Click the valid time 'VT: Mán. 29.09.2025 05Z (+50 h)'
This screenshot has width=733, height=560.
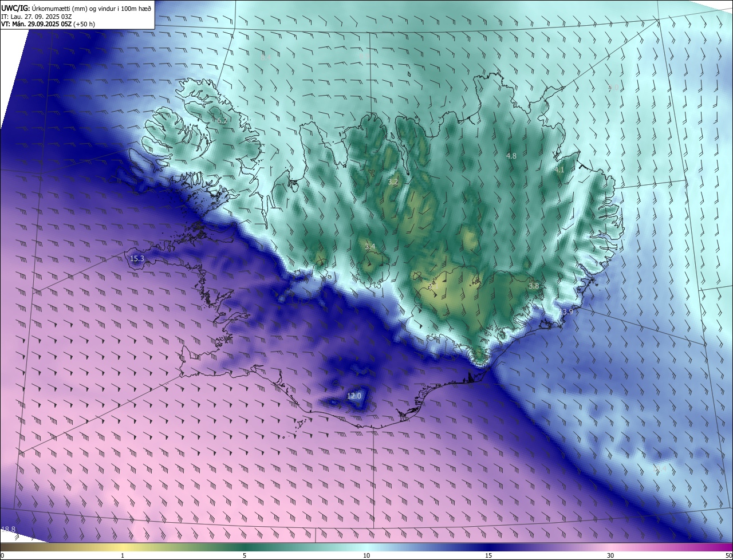click(x=48, y=24)
